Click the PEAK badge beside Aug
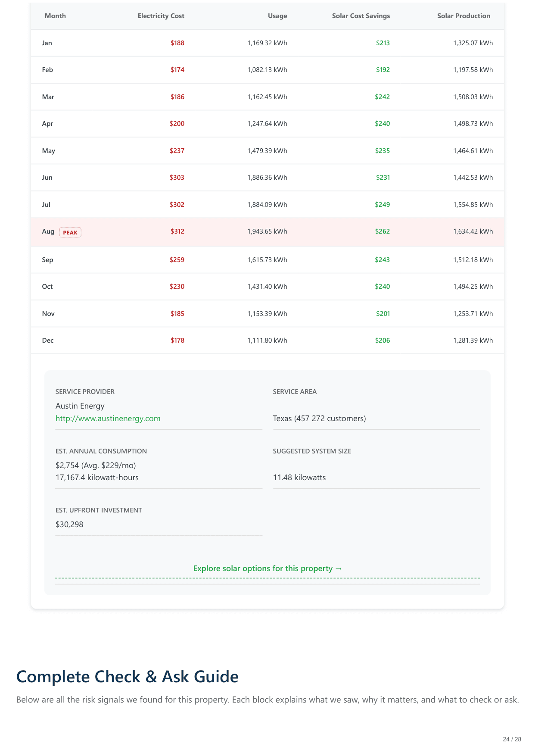Screen dimensions: 535x756 [70, 232]
